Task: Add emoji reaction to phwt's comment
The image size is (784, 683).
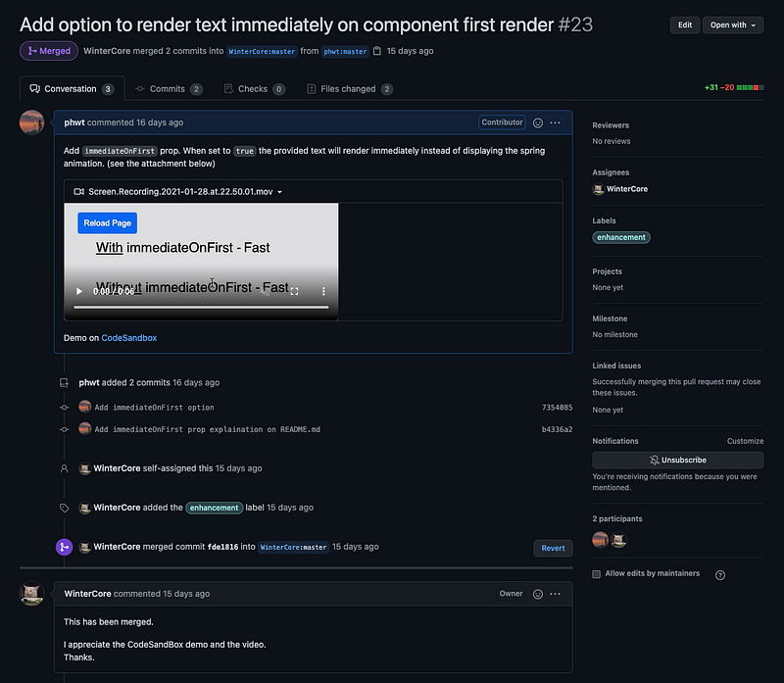Action: [537, 122]
